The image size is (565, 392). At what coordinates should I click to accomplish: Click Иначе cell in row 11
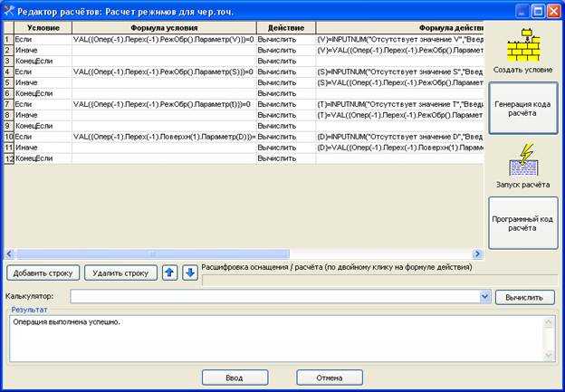43,148
